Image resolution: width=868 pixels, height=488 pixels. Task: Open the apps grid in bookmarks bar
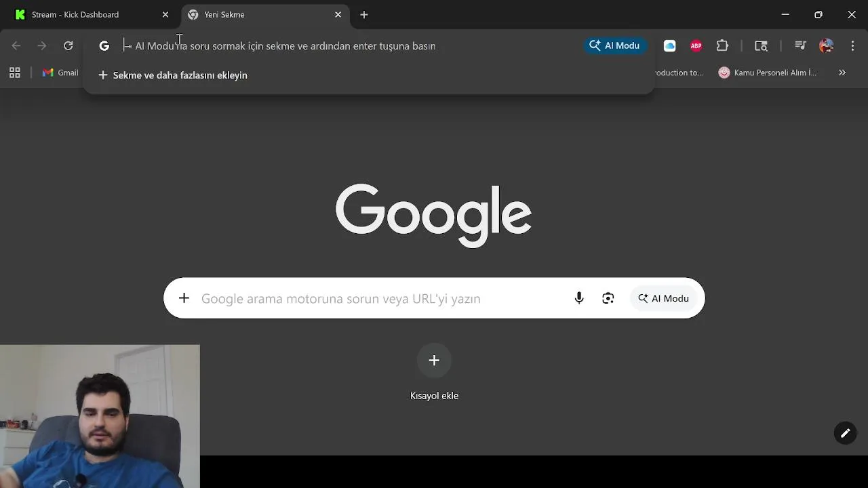[x=14, y=73]
